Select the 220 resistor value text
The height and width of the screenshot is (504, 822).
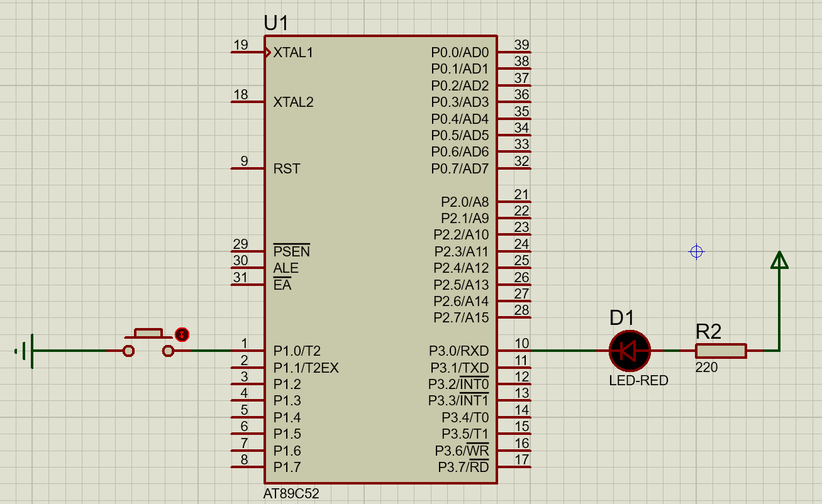click(x=706, y=368)
